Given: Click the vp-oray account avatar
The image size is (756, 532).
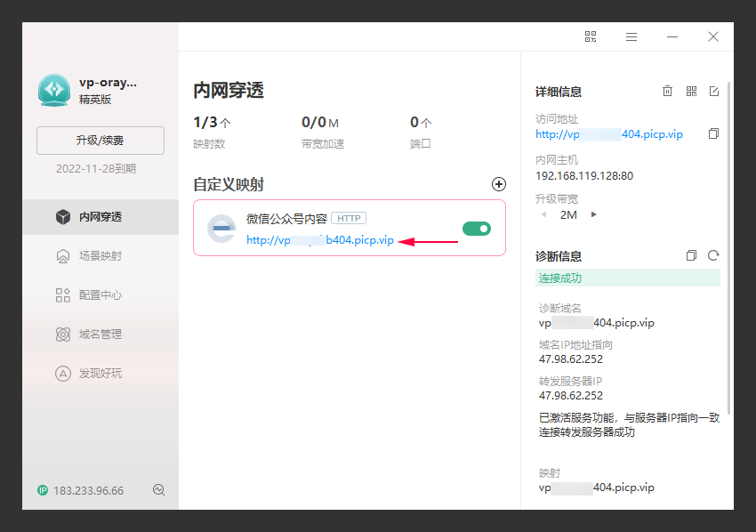Looking at the screenshot, I should pos(54,90).
